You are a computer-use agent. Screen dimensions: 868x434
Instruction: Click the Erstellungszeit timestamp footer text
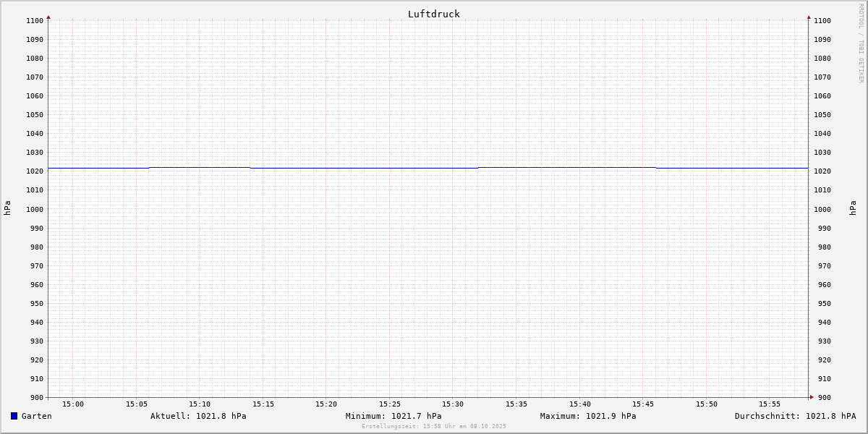[x=434, y=427]
